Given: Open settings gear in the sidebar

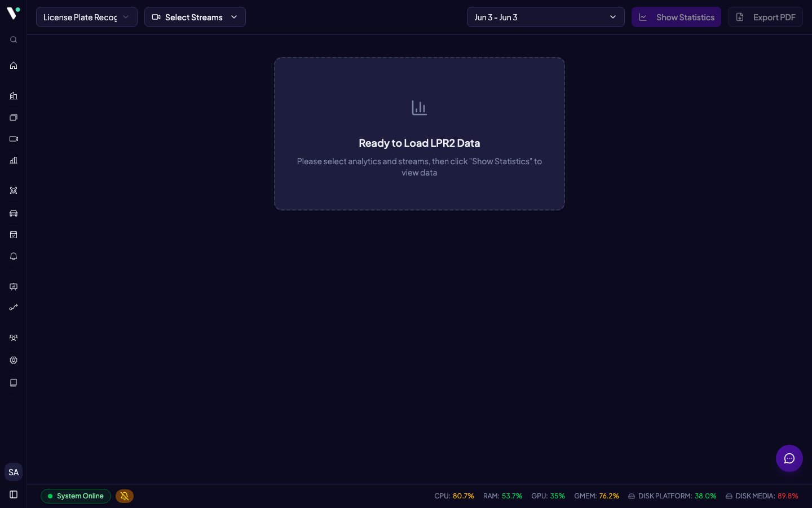Looking at the screenshot, I should coord(14,360).
